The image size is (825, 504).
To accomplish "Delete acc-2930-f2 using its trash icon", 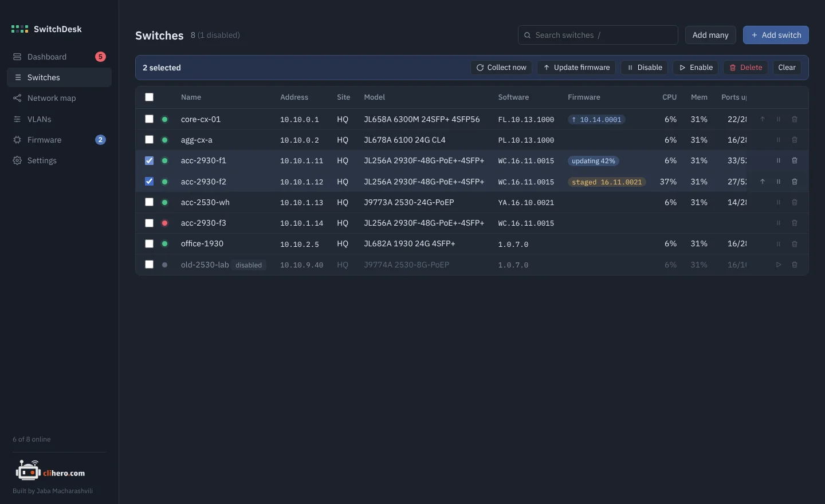I will (795, 182).
